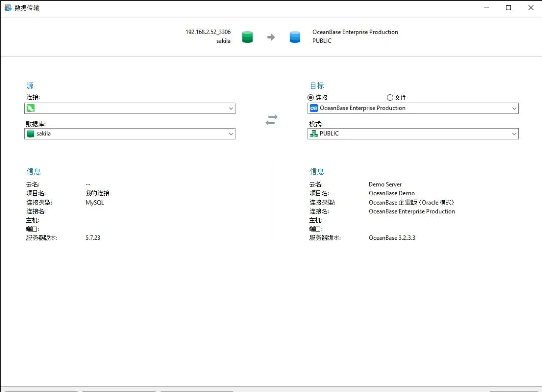The image size is (542, 392).
Task: Click the swap source and target arrows icon
Action: tap(272, 120)
